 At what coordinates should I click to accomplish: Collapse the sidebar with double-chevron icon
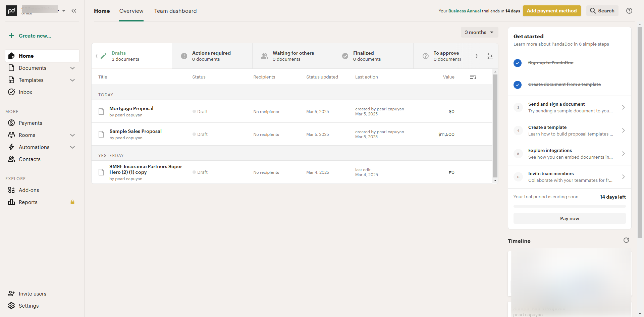point(74,11)
